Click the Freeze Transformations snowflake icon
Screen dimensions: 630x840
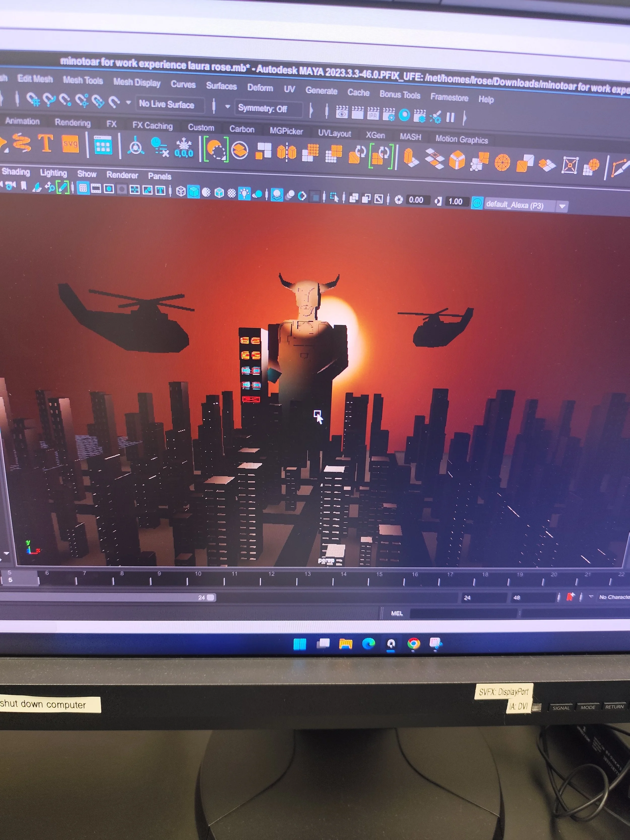tap(184, 148)
